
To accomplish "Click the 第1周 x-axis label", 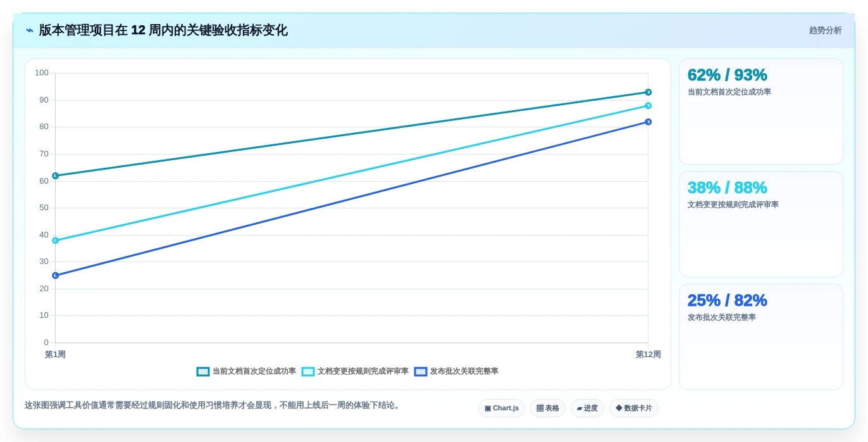I will tap(55, 355).
